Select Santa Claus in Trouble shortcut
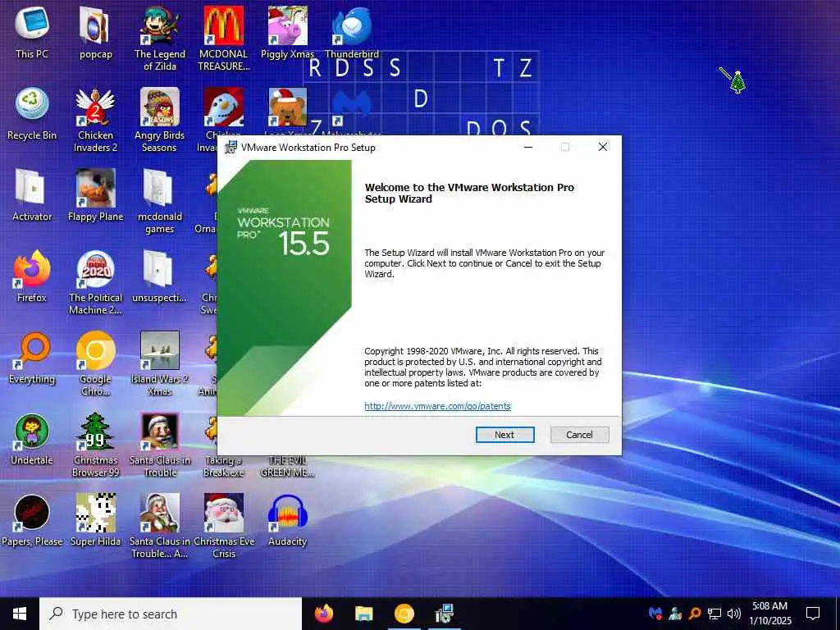840x630 pixels. 160,445
